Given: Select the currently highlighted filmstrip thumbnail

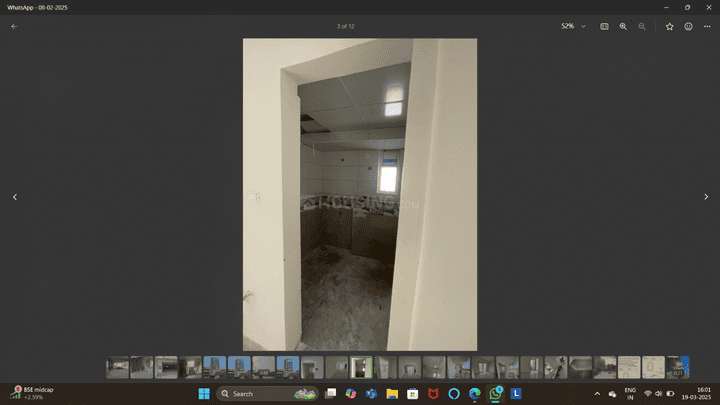Looking at the screenshot, I should click(361, 367).
